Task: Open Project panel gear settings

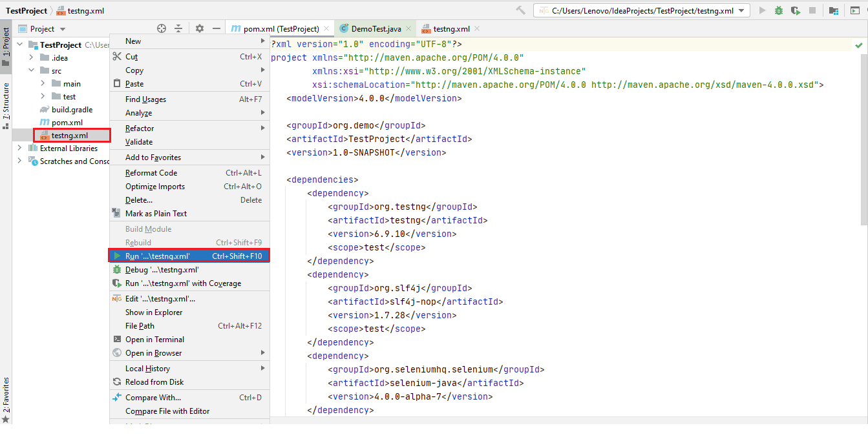Action: point(199,28)
